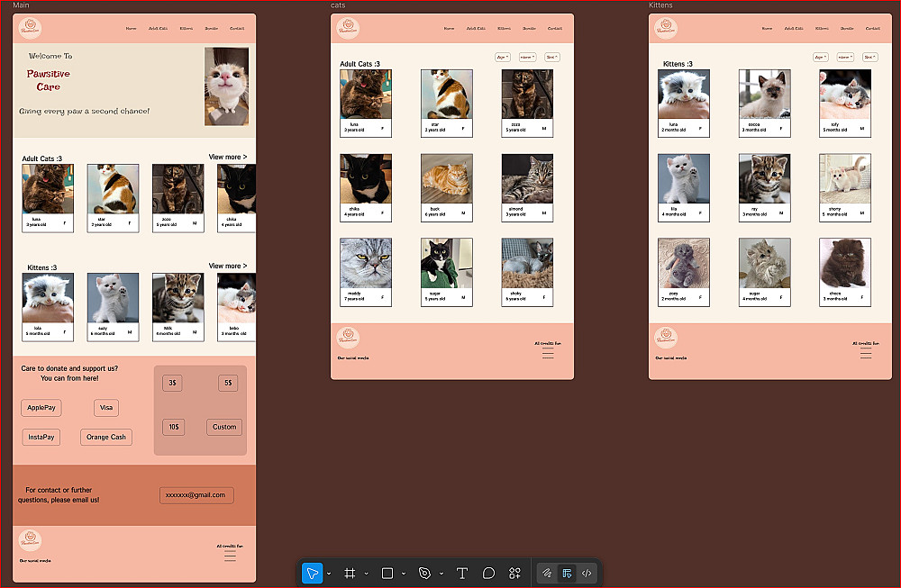Click the hero cat photo in Main frame

(x=226, y=86)
